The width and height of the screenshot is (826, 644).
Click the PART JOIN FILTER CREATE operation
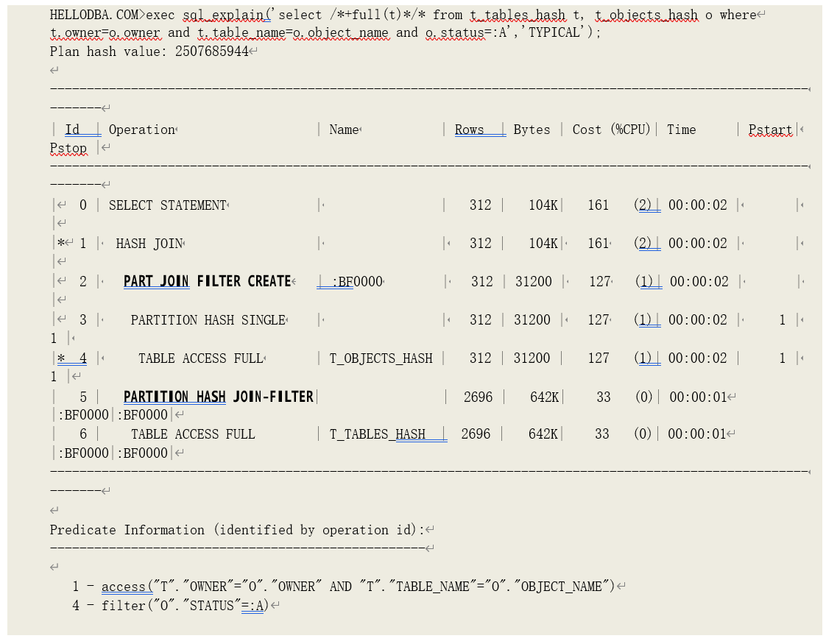pyautogui.click(x=207, y=282)
